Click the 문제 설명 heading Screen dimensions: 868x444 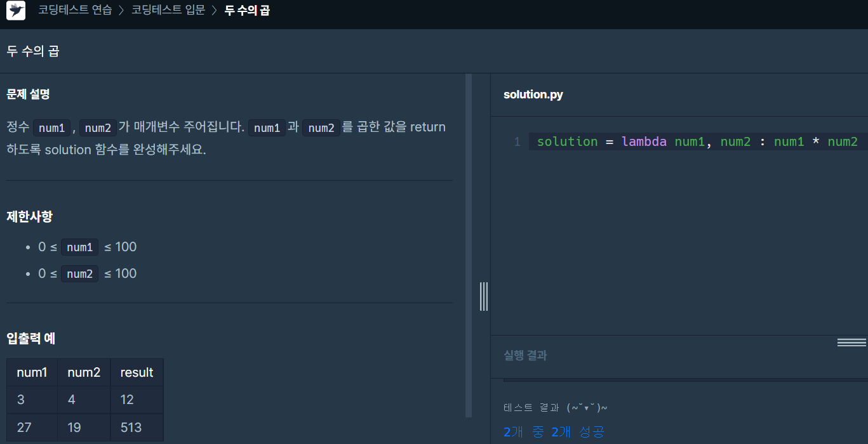tap(28, 94)
